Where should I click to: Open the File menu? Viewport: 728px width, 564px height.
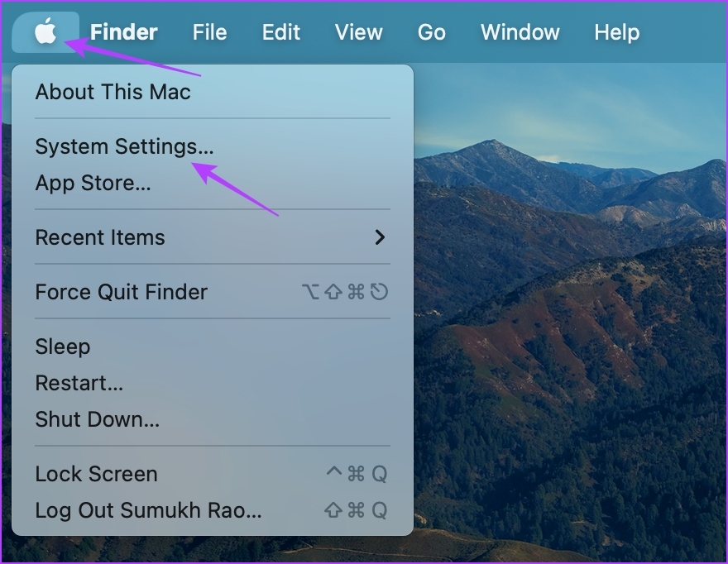[x=209, y=32]
